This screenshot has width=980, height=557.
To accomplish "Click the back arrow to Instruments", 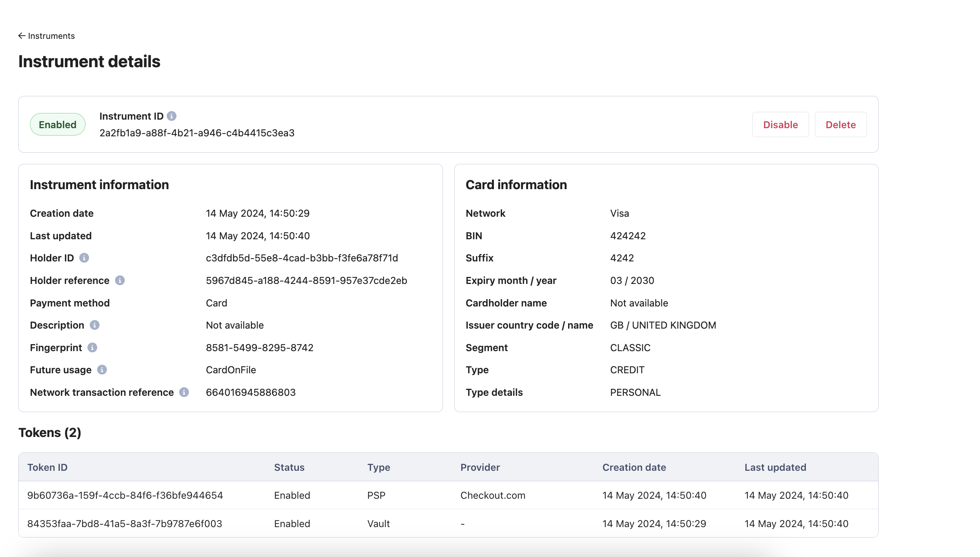I will click(x=22, y=36).
